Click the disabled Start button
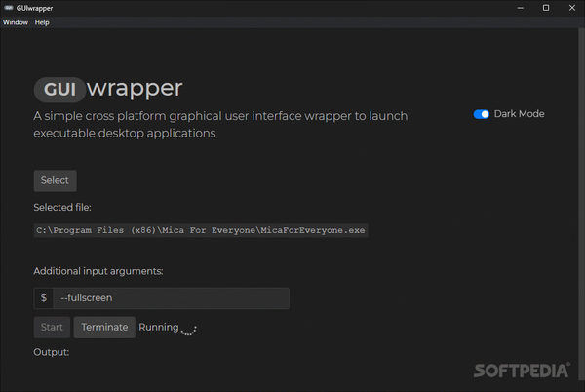Viewport: 585px width, 392px height. pyautogui.click(x=52, y=328)
